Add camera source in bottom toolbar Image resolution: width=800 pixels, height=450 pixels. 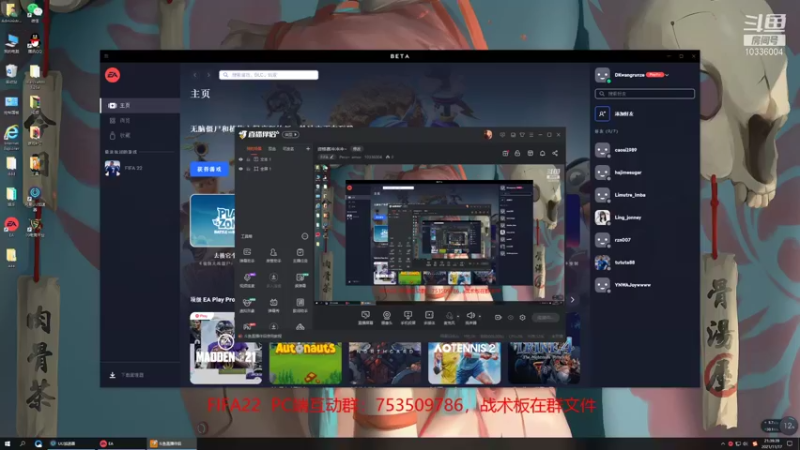click(x=387, y=317)
